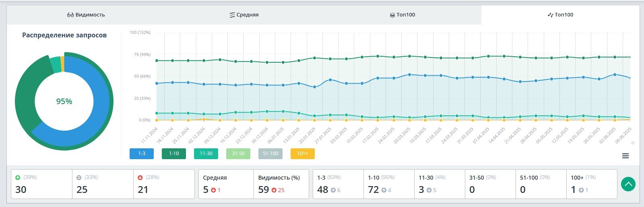Switch to the Средняя tab

click(244, 15)
